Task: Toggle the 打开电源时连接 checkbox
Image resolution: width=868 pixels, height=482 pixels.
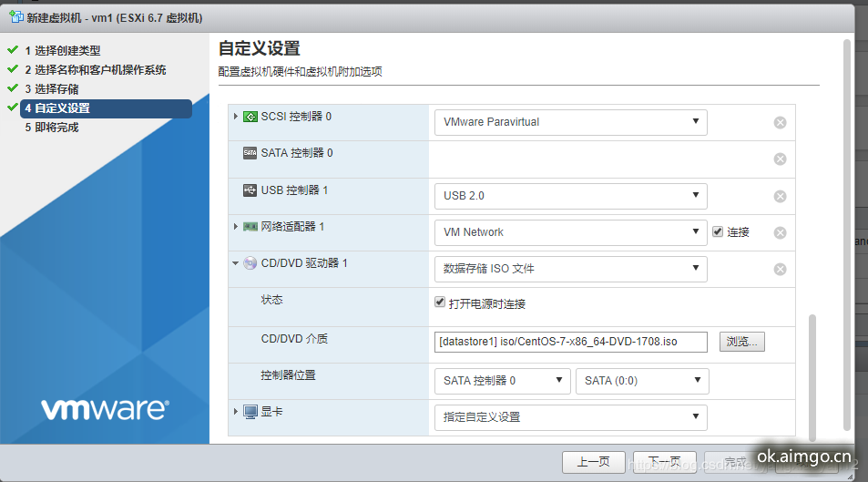Action: click(441, 303)
